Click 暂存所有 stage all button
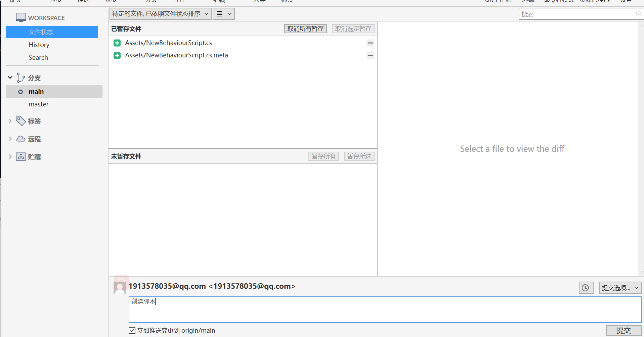Viewport: 644px width, 337px height. click(x=324, y=156)
